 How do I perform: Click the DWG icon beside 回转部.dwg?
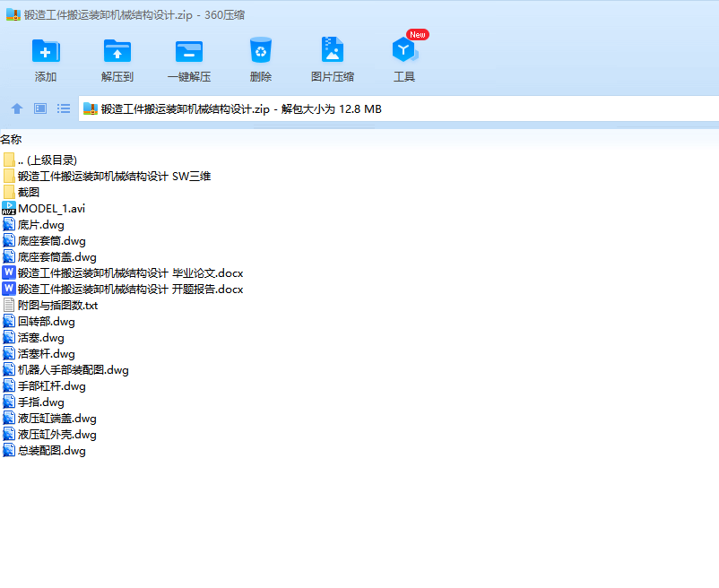click(x=9, y=321)
